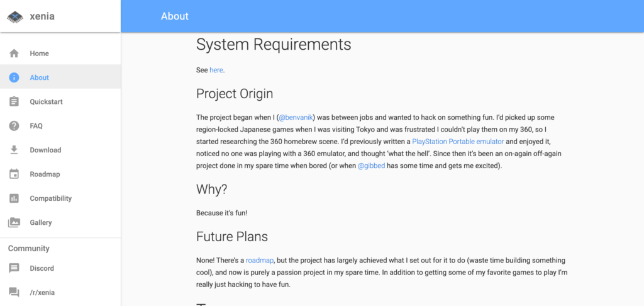The image size is (644, 306).
Task: Click the xenia chip logo icon
Action: point(15,17)
